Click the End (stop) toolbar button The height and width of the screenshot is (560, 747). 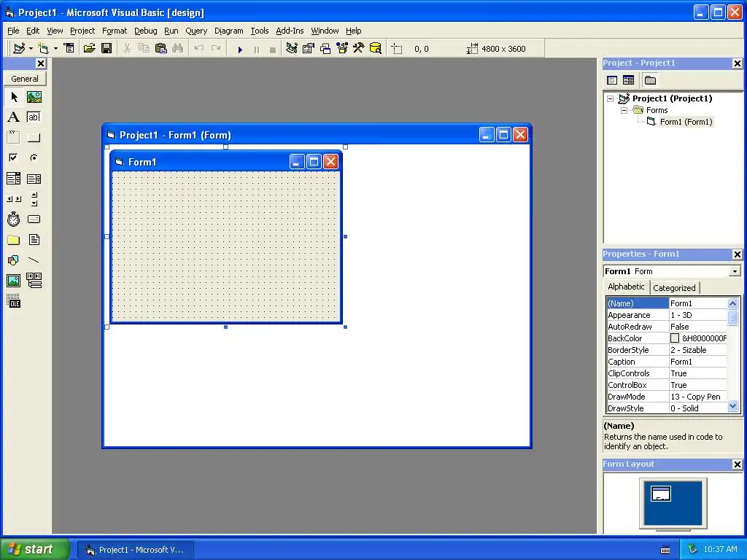coord(273,49)
